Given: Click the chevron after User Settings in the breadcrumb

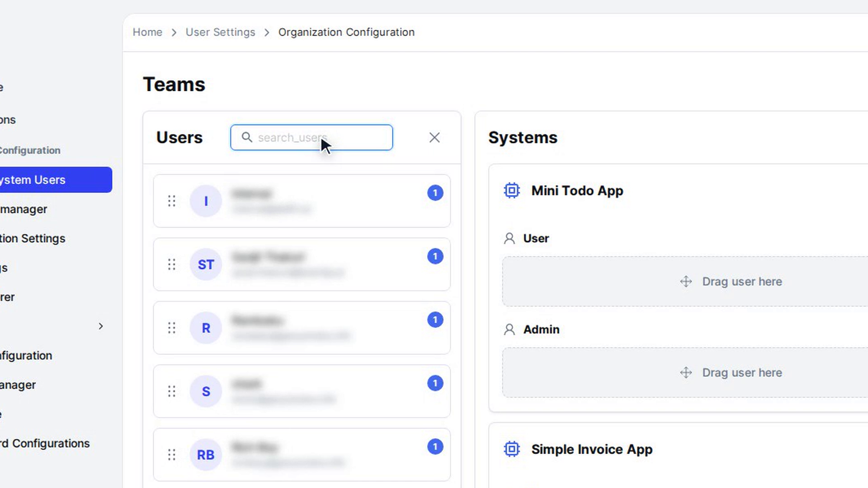Looking at the screenshot, I should pos(267,33).
